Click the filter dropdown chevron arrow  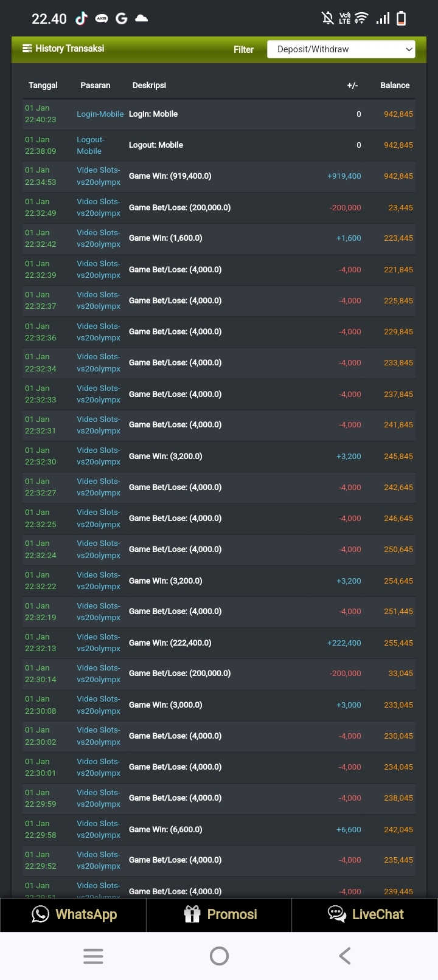(x=409, y=49)
